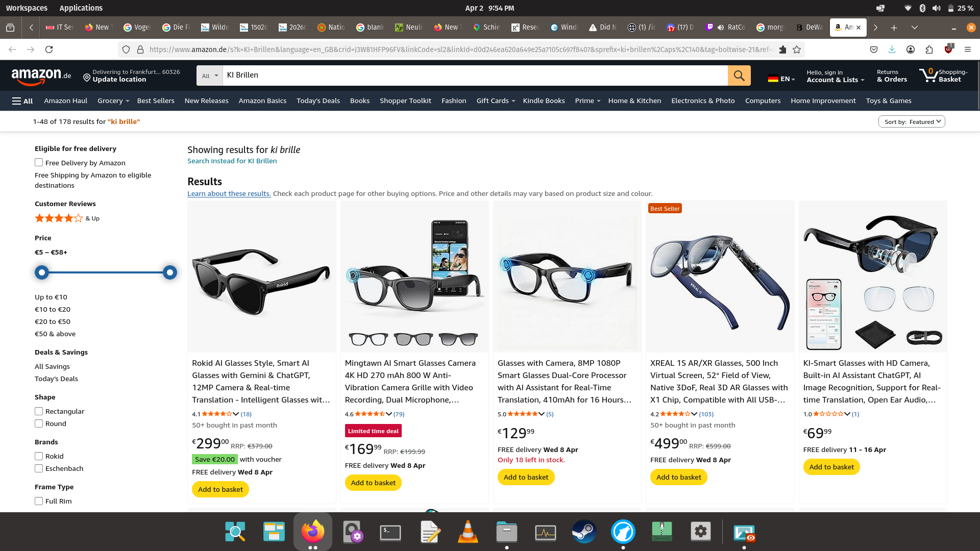
Task: Click the Amazon.de logo
Action: pos(41,76)
